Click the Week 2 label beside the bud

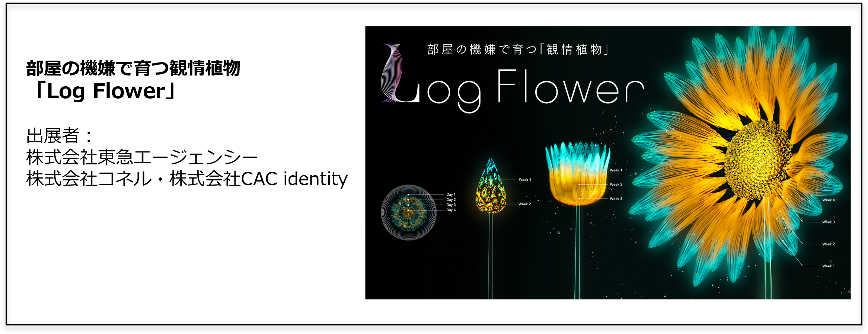coord(524,204)
